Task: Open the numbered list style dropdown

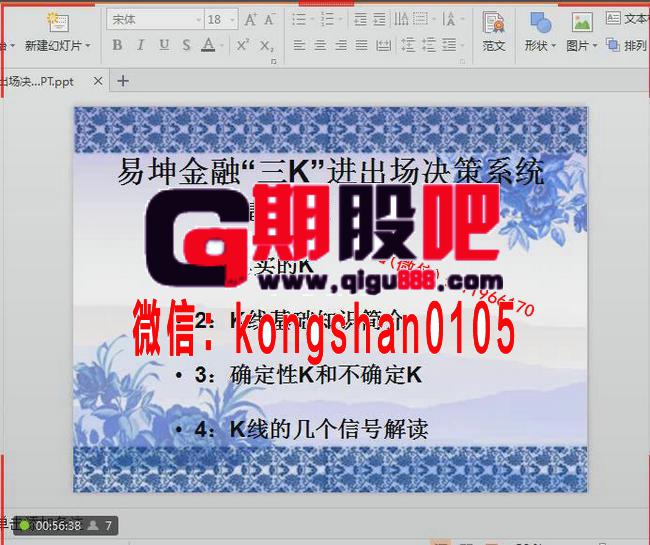Action: point(341,19)
